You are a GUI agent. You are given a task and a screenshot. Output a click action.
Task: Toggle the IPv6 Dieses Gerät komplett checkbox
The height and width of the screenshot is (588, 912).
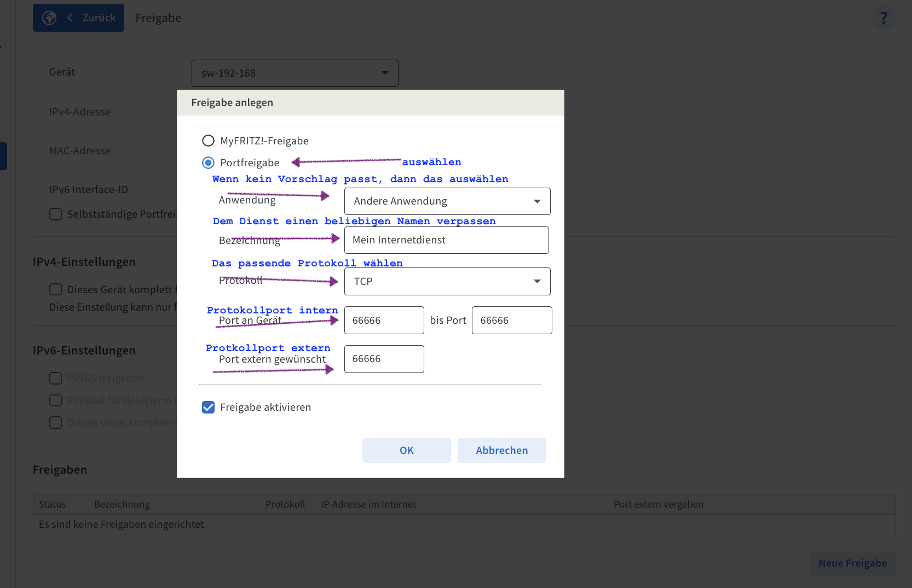pos(56,422)
